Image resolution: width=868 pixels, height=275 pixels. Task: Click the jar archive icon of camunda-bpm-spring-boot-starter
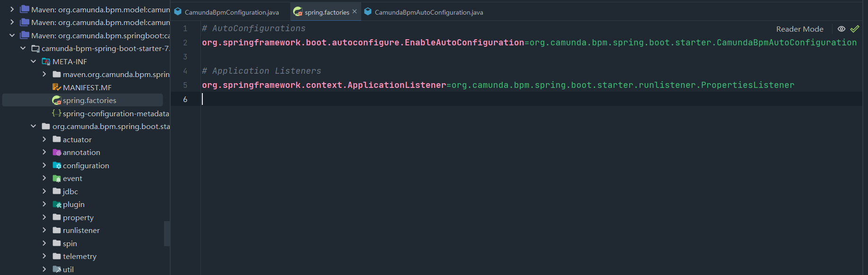pos(35,48)
